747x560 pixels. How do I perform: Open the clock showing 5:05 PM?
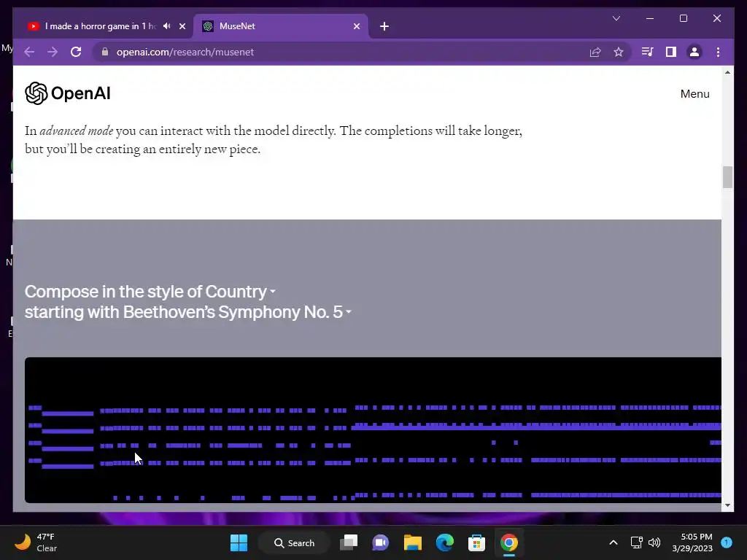(692, 542)
